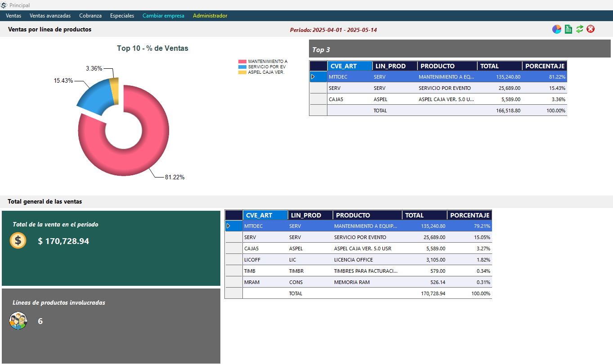Click the record selector arrow on MTTOEC row
This screenshot has height=364, width=613.
coord(313,76)
